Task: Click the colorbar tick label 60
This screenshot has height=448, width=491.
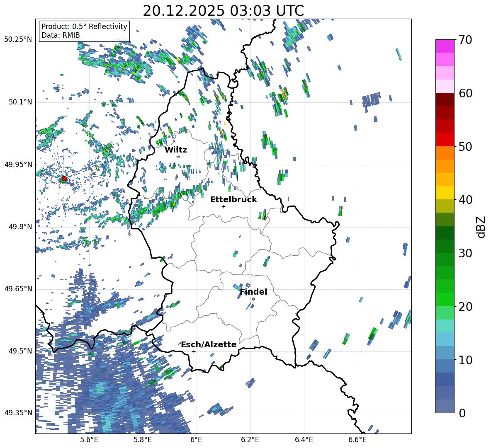Action: click(466, 93)
